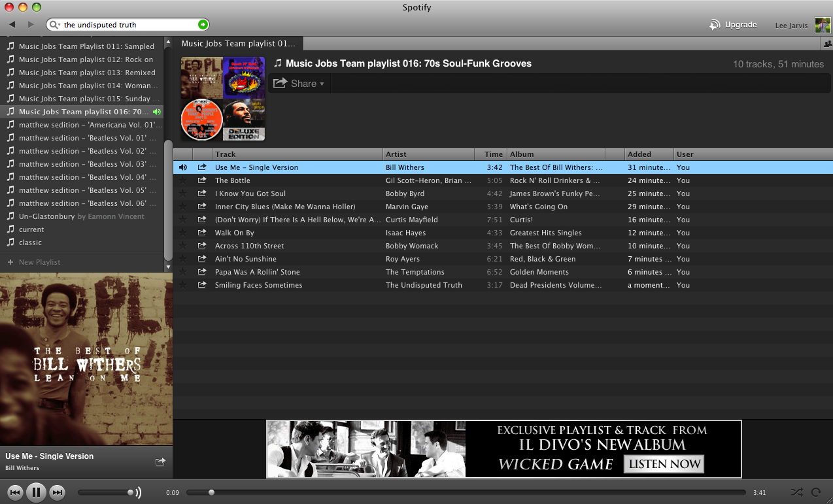Share the track Walk On By
This screenshot has width=833, height=504.
pyautogui.click(x=202, y=233)
